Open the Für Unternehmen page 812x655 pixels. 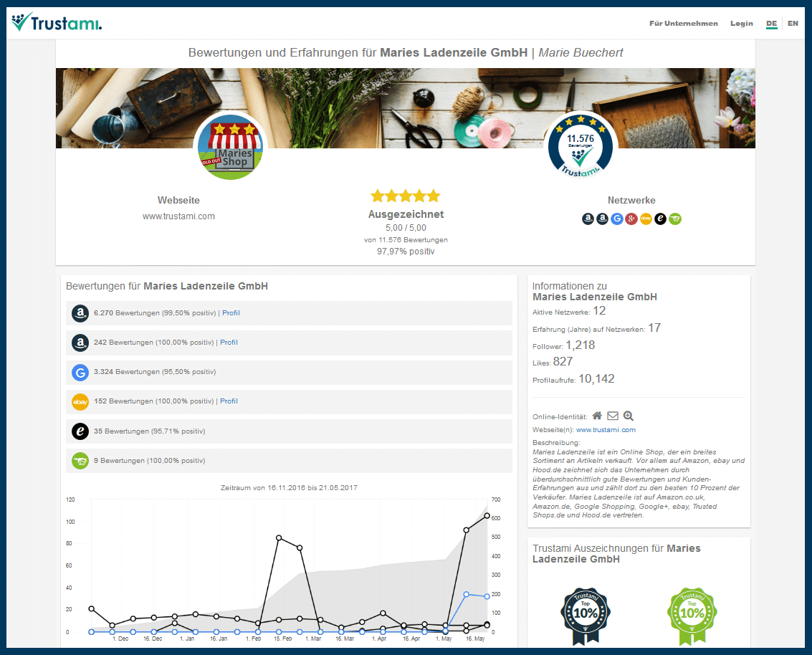coord(684,24)
